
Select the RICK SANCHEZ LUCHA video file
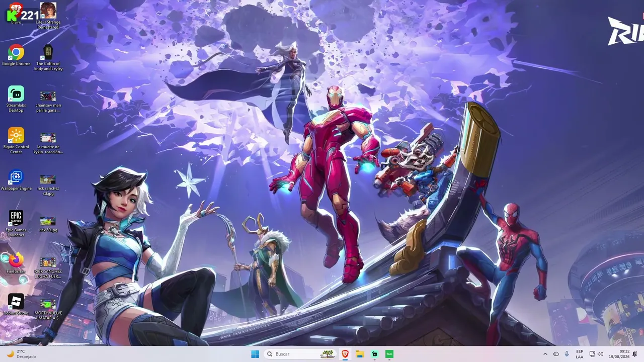(x=48, y=268)
